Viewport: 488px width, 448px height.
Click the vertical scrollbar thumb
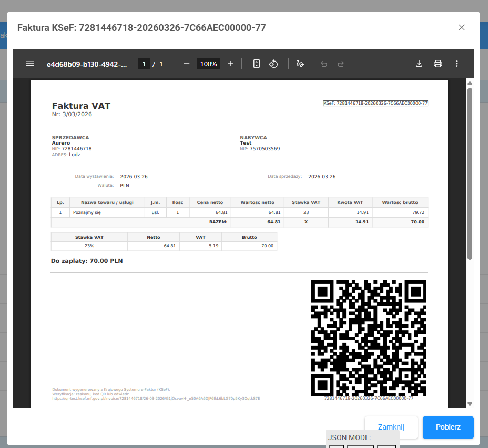click(x=470, y=174)
